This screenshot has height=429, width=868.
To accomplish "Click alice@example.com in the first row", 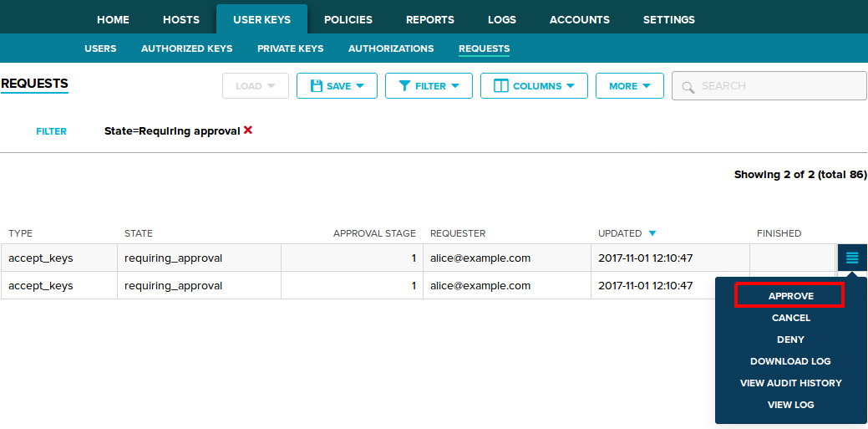I will click(480, 258).
